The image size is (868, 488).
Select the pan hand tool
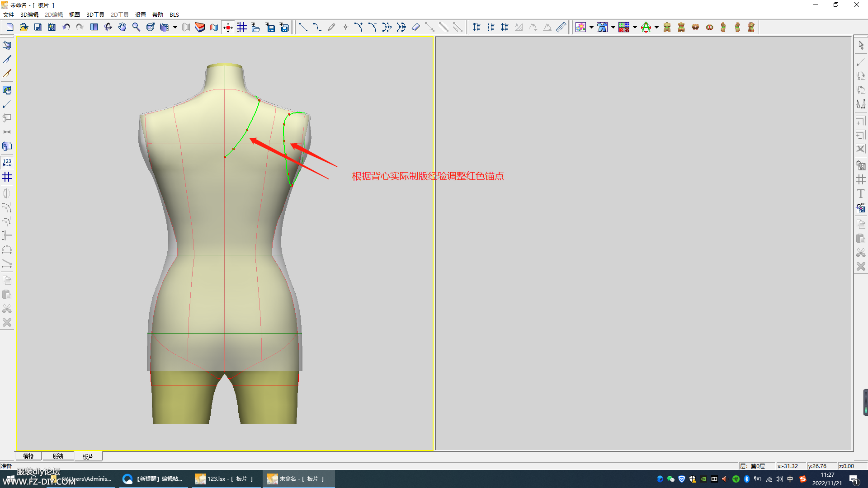click(x=122, y=28)
